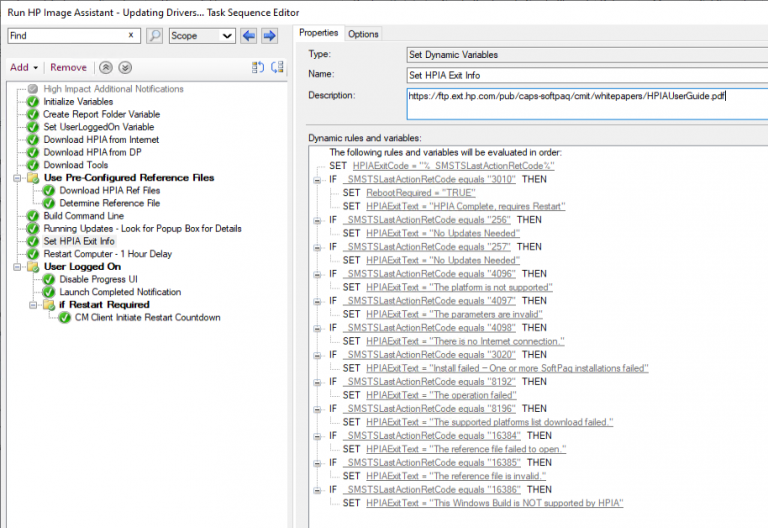Click the last icon at toolbar's right end
The image size is (768, 528).
point(278,67)
